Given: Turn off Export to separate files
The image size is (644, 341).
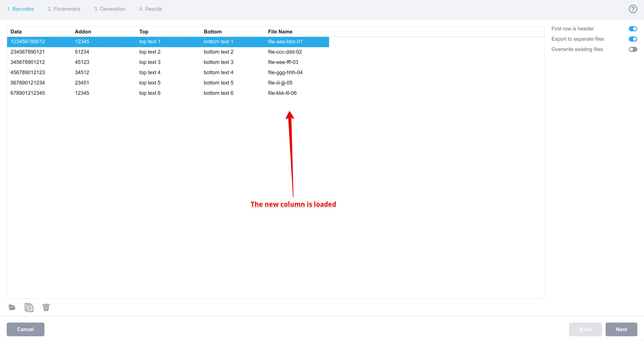Looking at the screenshot, I should tap(633, 39).
